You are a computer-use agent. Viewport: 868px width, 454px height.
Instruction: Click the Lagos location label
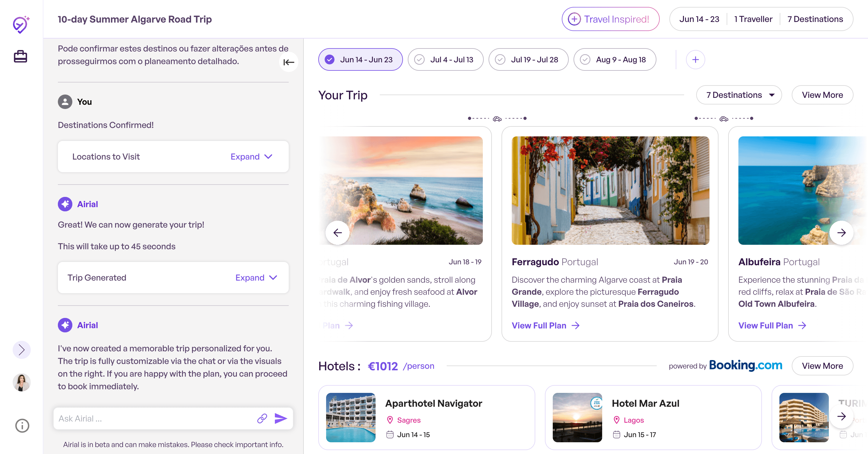[x=634, y=420]
